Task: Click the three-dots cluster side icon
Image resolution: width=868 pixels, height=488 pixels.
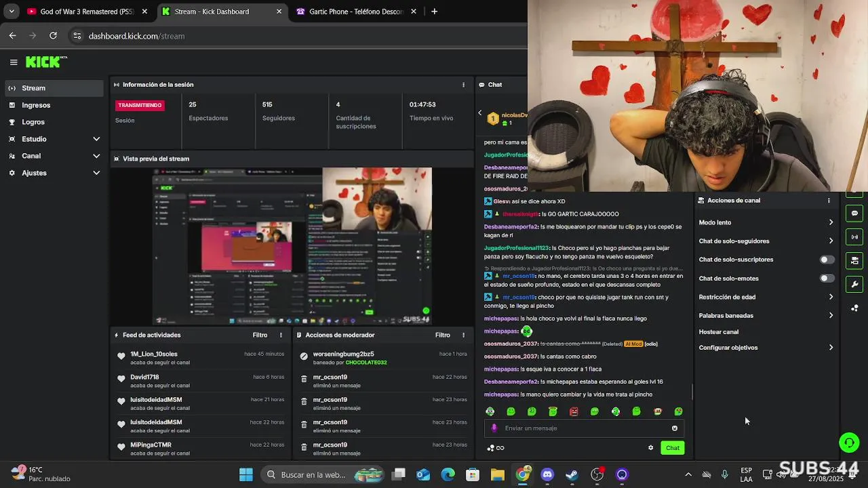Action: [x=854, y=308]
